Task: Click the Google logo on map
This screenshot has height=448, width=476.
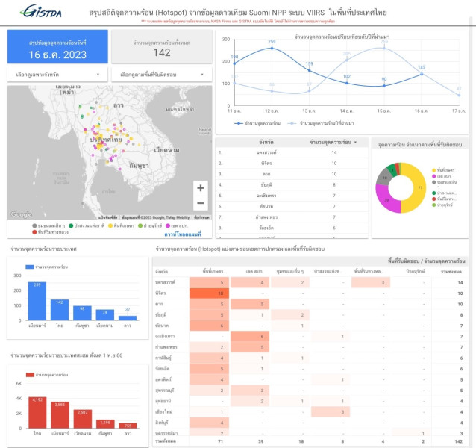Action: [22, 215]
